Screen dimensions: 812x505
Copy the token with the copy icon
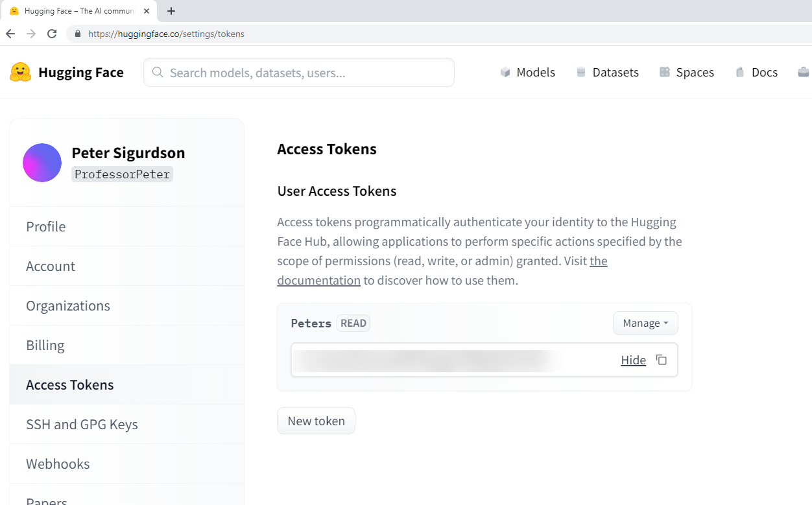(662, 360)
